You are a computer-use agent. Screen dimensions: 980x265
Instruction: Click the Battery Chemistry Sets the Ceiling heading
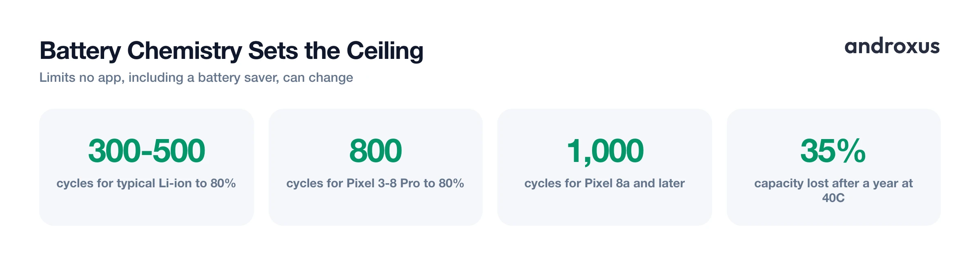click(x=232, y=51)
